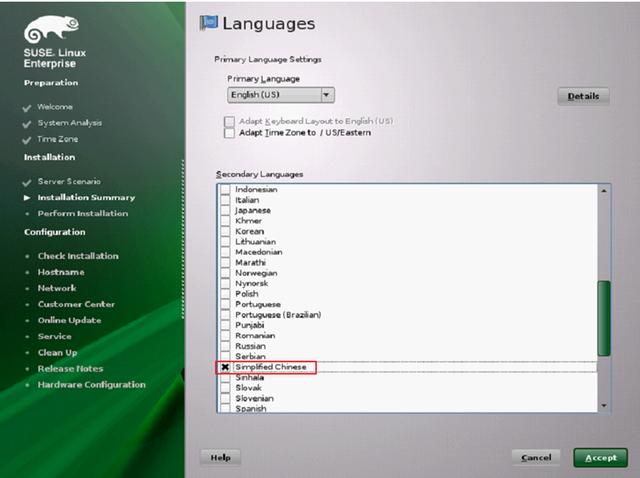
Task: Toggle Adapt Keyboard Layout to English checkbox
Action: click(x=229, y=121)
